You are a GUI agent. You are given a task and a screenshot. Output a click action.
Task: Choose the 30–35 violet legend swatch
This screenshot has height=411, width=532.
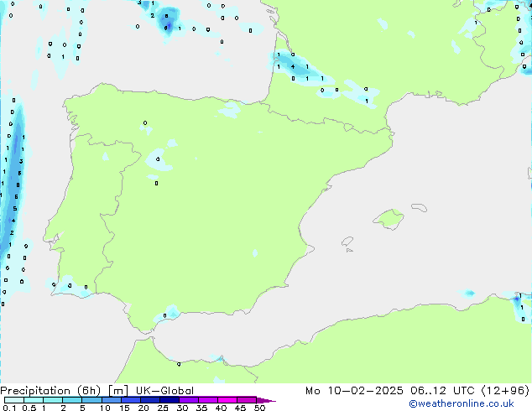tap(189, 400)
